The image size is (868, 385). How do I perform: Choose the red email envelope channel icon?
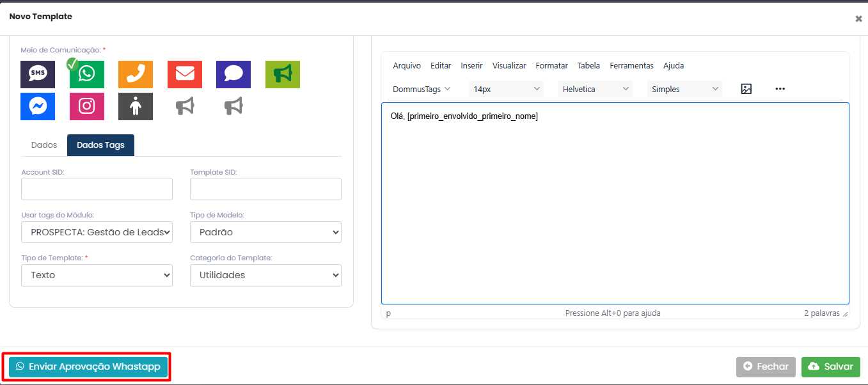click(185, 75)
